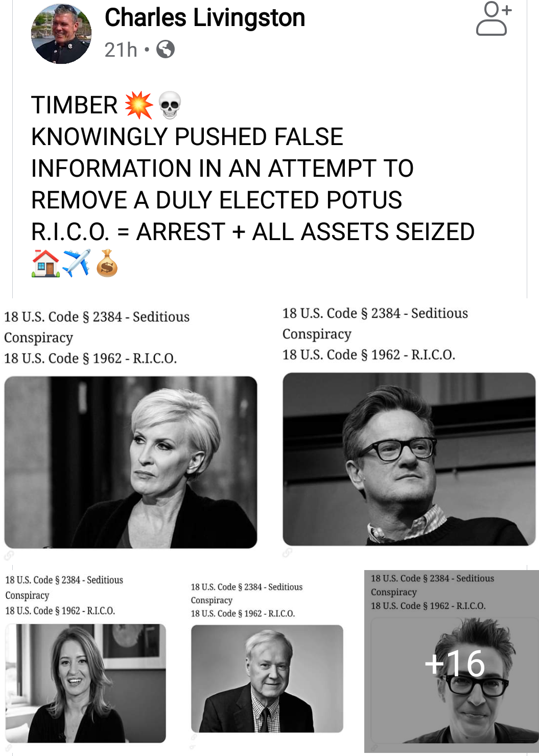Click link icon under long-haired woman photo

tap(9, 748)
